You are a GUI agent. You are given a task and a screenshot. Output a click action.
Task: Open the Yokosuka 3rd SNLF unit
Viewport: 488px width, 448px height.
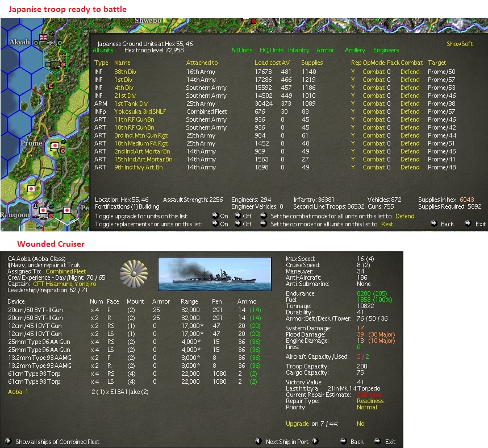140,111
